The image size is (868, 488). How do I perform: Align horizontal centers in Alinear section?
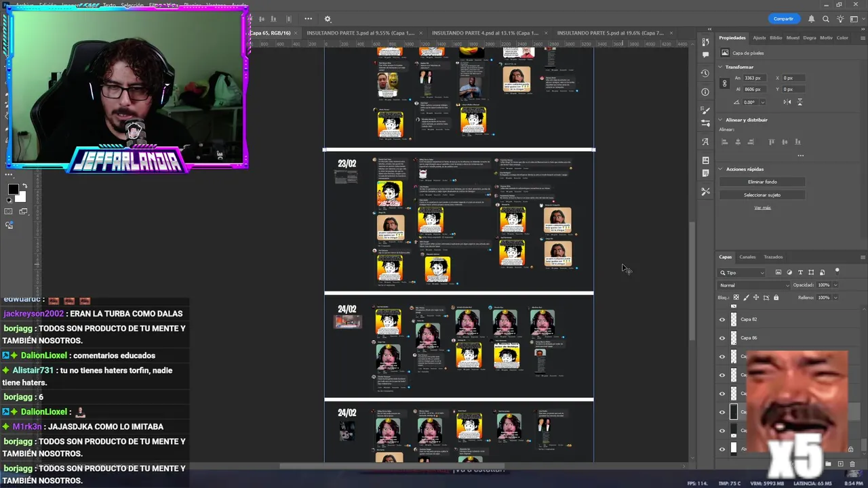click(738, 142)
